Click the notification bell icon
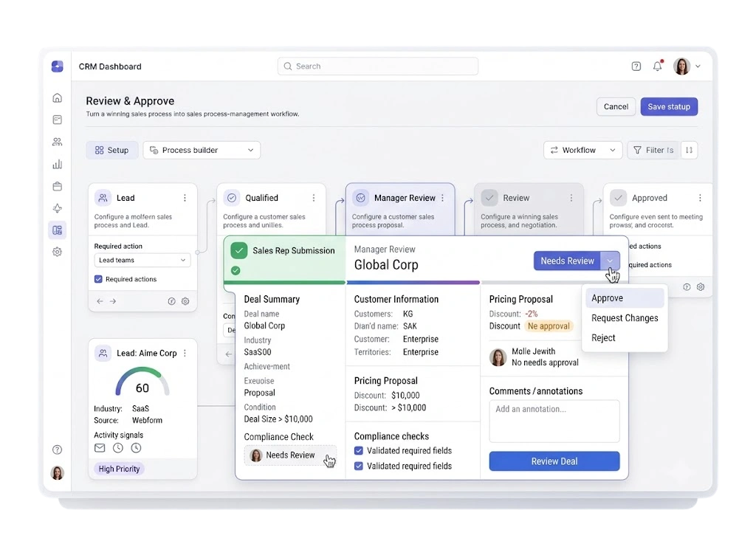This screenshot has width=756, height=547. [658, 66]
